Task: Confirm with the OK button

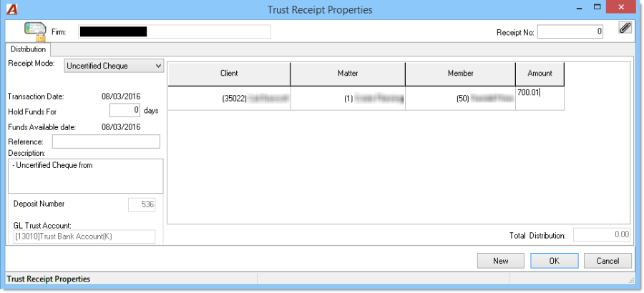Action: pyautogui.click(x=554, y=261)
